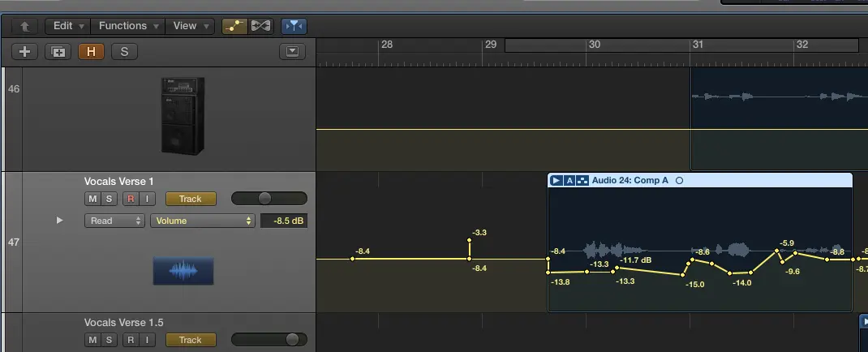The height and width of the screenshot is (352, 868).
Task: Expand the Vocals Verse 1 disclosure triangle
Action: click(58, 220)
